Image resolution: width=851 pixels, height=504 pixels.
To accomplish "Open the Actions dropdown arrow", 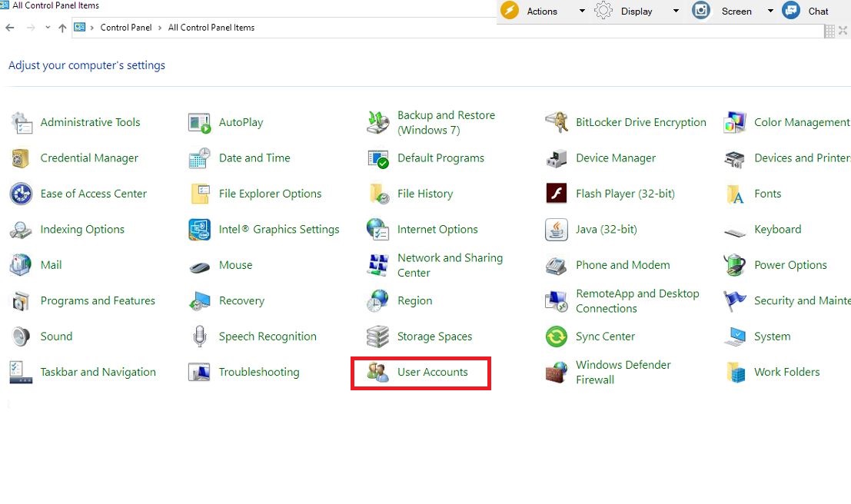I will [582, 11].
